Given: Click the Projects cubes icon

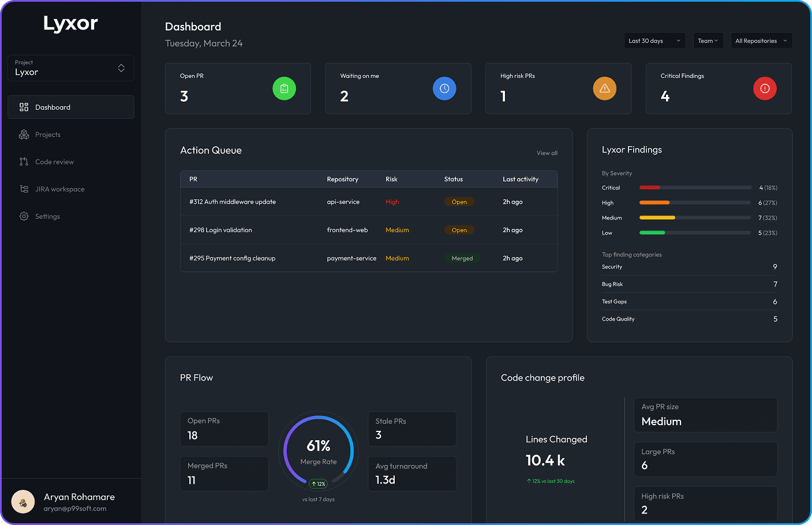Looking at the screenshot, I should tap(24, 135).
